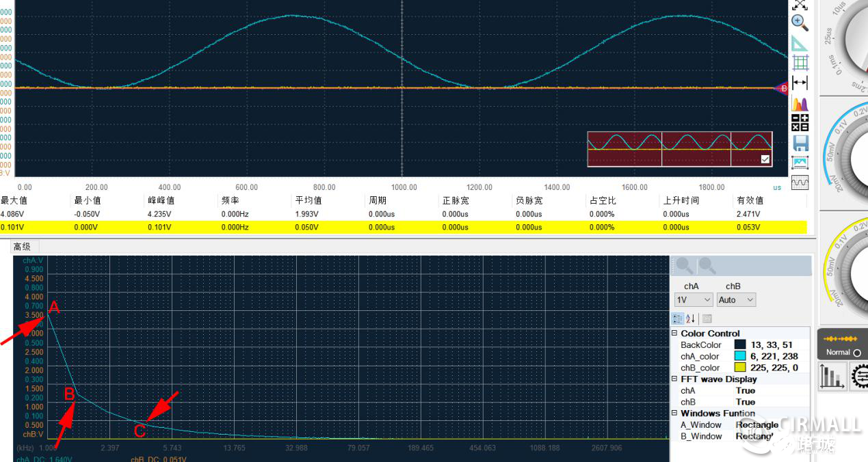The width and height of the screenshot is (868, 462).
Task: Click the 平均值 measurement header
Action: (308, 201)
